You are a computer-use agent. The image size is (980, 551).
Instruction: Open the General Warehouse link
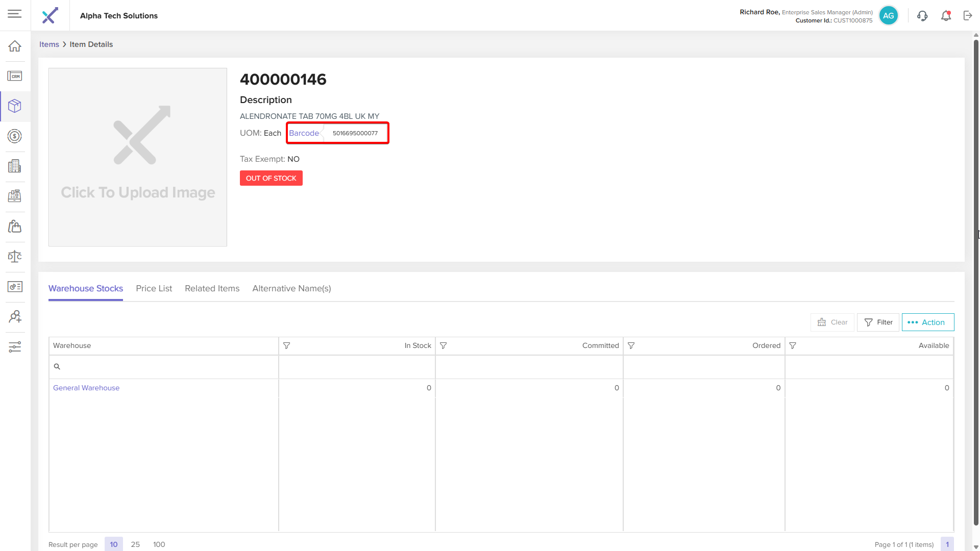pos(86,388)
